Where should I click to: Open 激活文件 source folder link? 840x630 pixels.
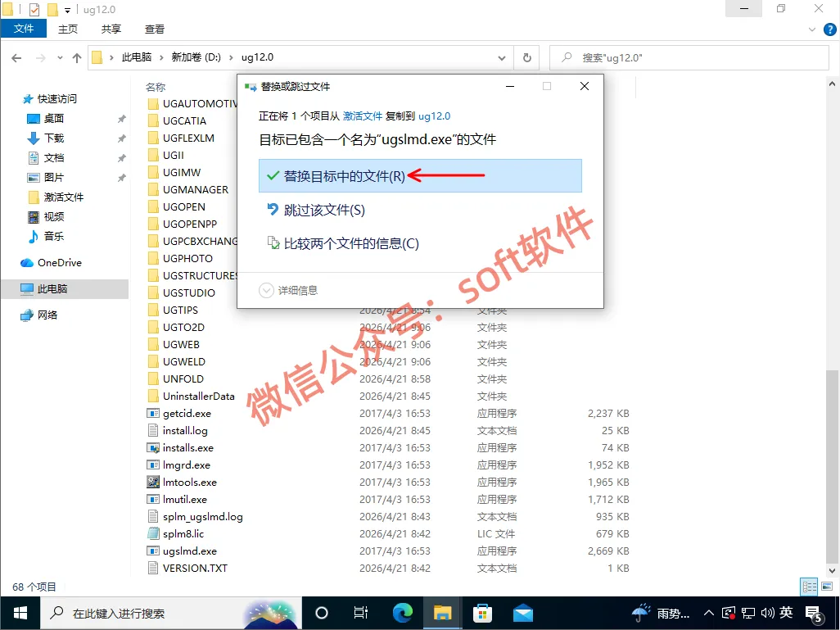(362, 116)
